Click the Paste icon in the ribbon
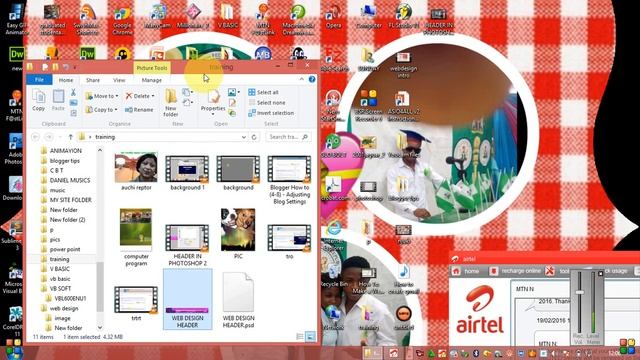This screenshot has width=640, height=360. click(58, 100)
